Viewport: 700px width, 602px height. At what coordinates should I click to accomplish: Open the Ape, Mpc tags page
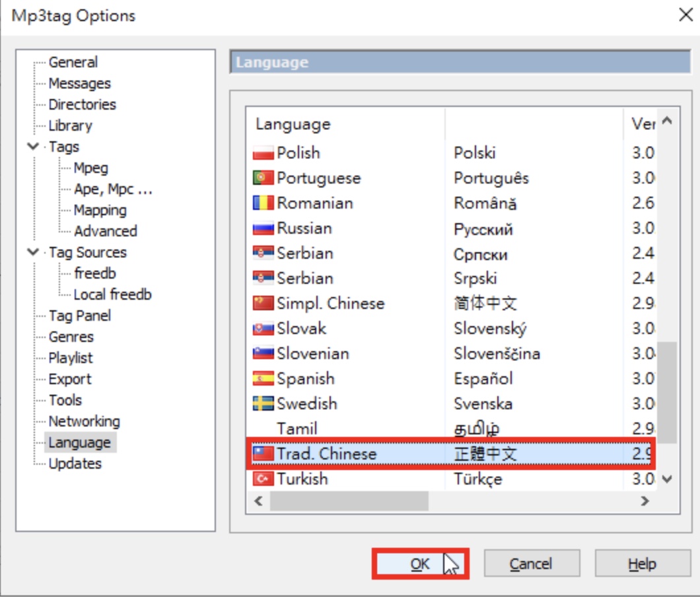[x=113, y=189]
